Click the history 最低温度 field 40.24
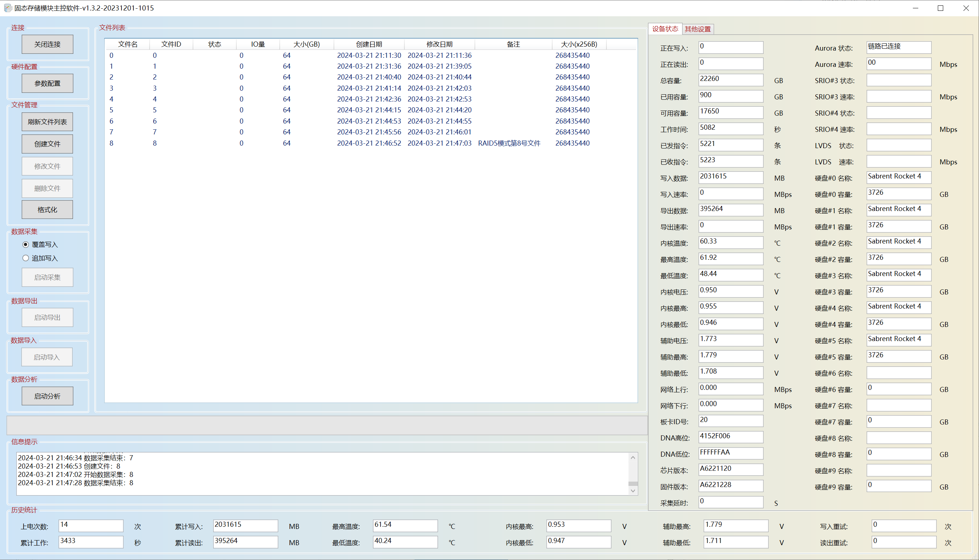Screen dimensions: 979x560 (405, 542)
